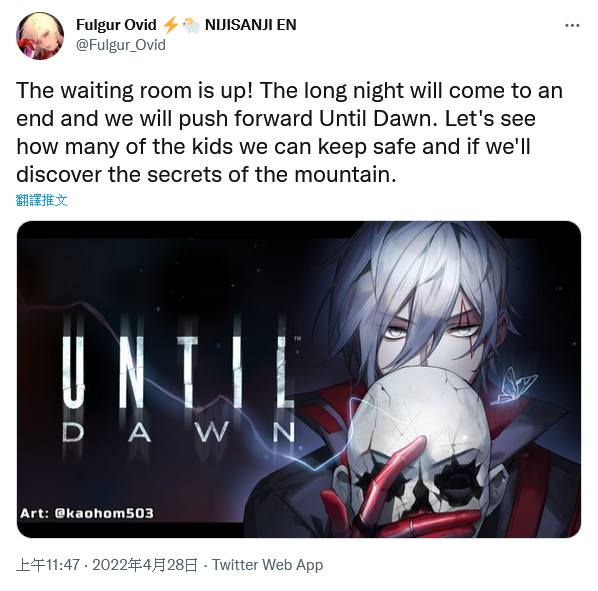
Task: Click the 2022年4月28日 date text
Action: (145, 565)
